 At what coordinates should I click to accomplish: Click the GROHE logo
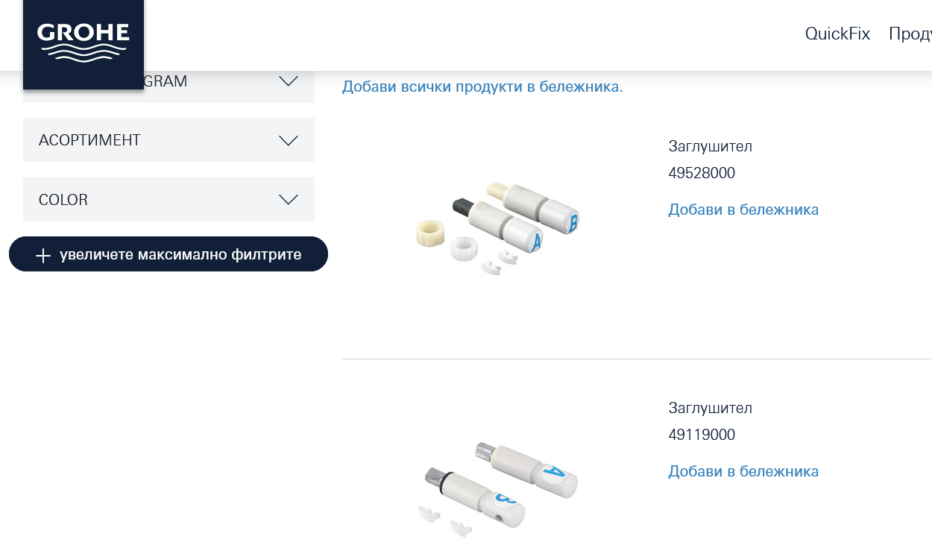coord(83,42)
